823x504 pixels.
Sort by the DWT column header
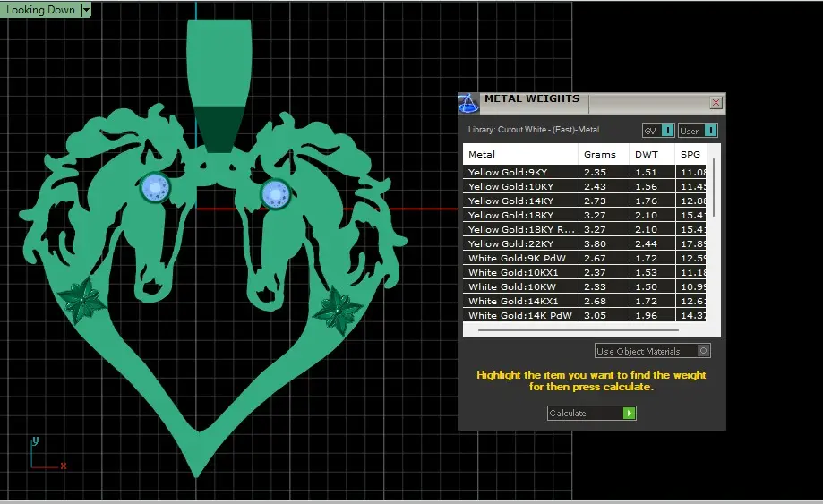tap(652, 154)
